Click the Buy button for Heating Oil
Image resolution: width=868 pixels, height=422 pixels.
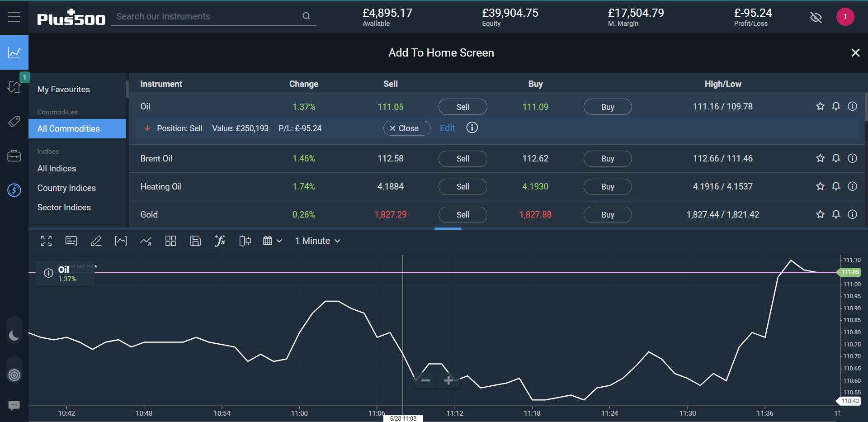click(608, 187)
